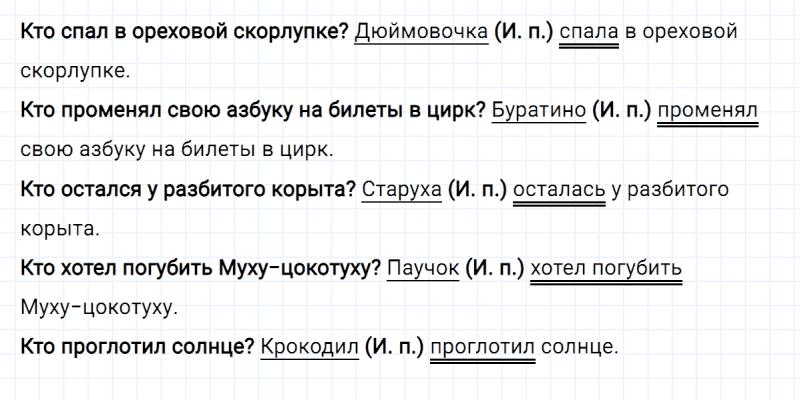
Task: Click the bold question "Кто проглотил солнце?"
Action: click(x=136, y=347)
